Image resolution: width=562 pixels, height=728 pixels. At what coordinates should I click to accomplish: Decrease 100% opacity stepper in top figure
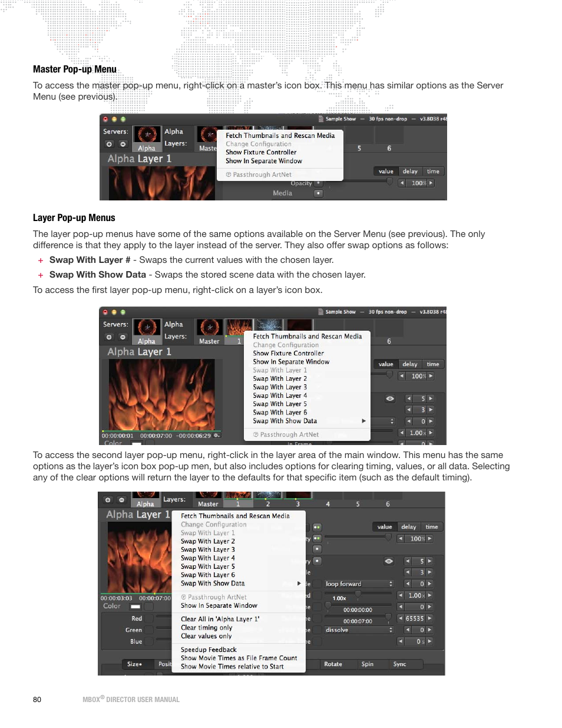pos(402,183)
